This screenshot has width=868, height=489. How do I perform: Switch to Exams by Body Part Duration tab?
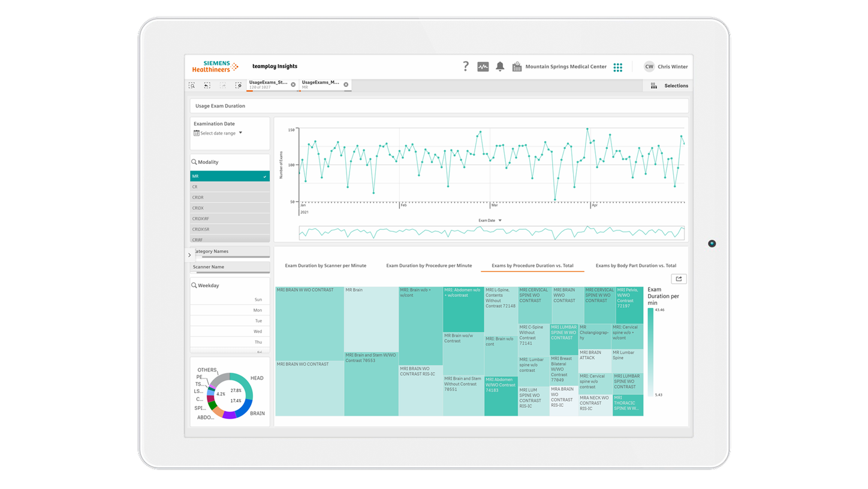coord(636,265)
